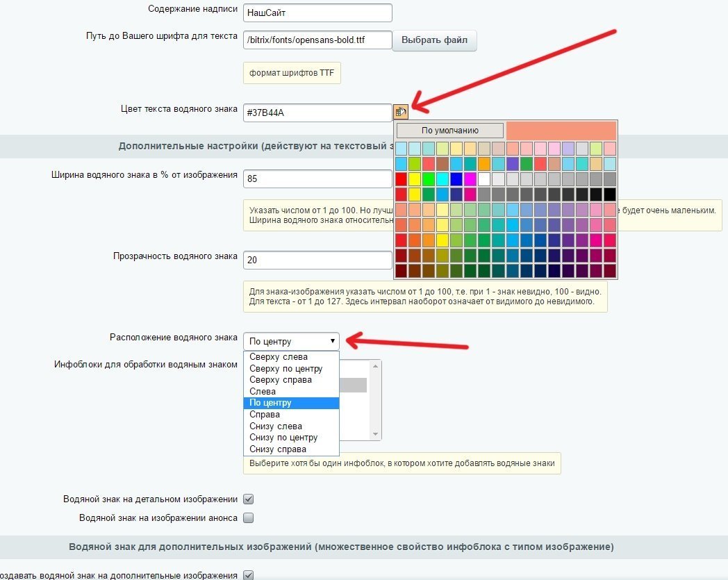Viewport: 728px width, 580px height.
Task: Toggle watermark on additional images checkbox
Action: [249, 575]
